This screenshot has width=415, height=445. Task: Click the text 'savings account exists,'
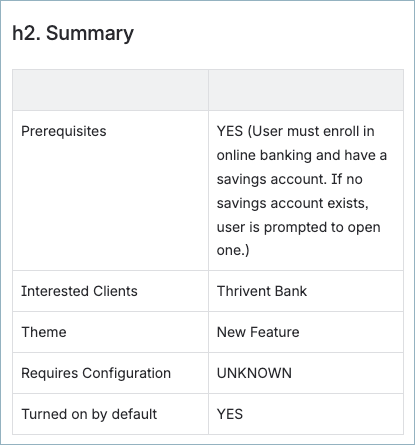293,203
